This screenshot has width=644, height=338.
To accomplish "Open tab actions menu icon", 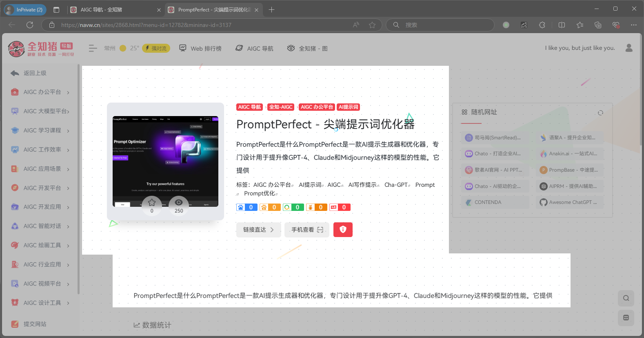I will click(x=56, y=9).
